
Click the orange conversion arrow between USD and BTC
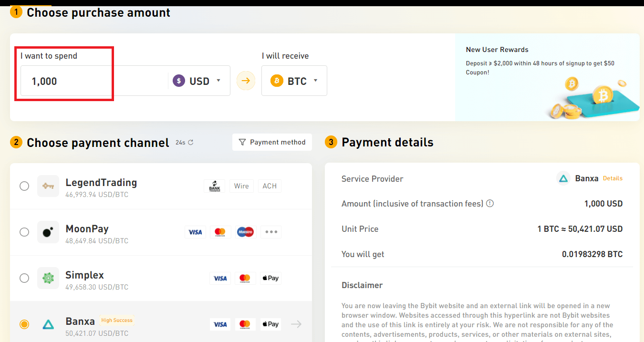click(245, 81)
